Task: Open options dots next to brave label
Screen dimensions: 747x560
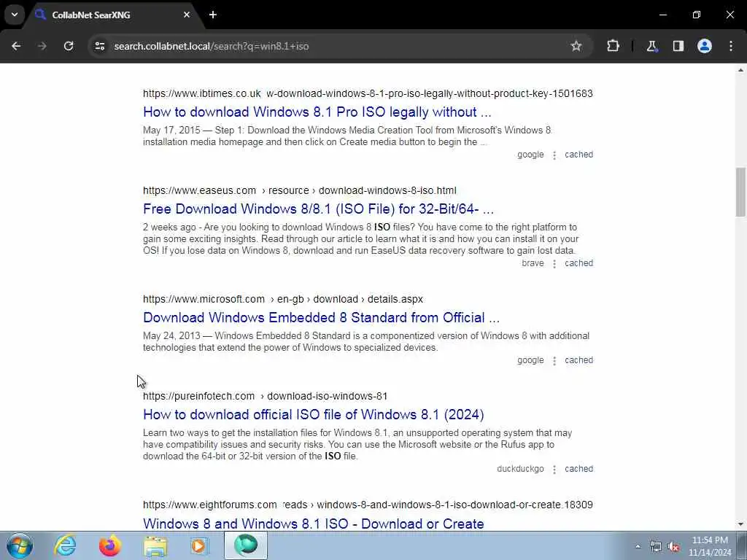Action: (x=554, y=264)
